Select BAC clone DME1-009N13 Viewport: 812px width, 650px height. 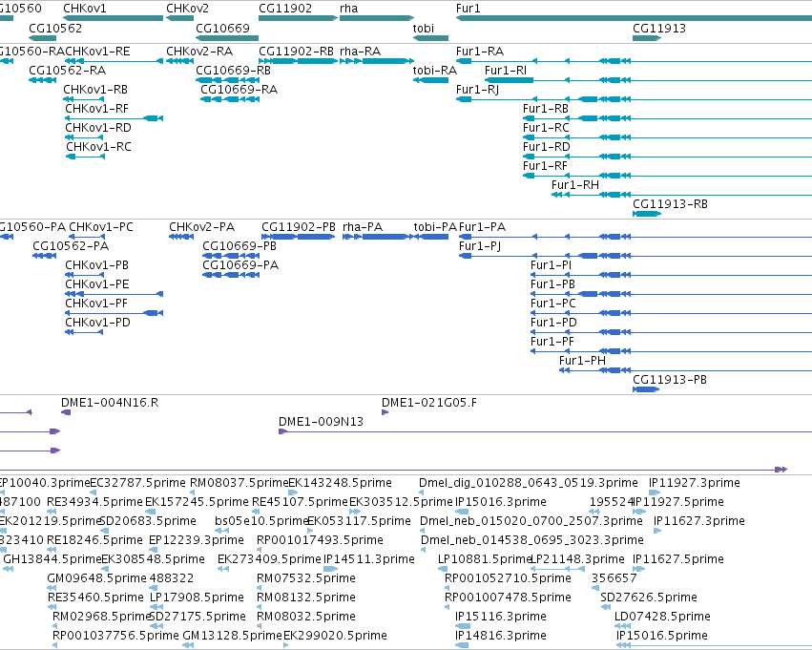click(x=321, y=422)
